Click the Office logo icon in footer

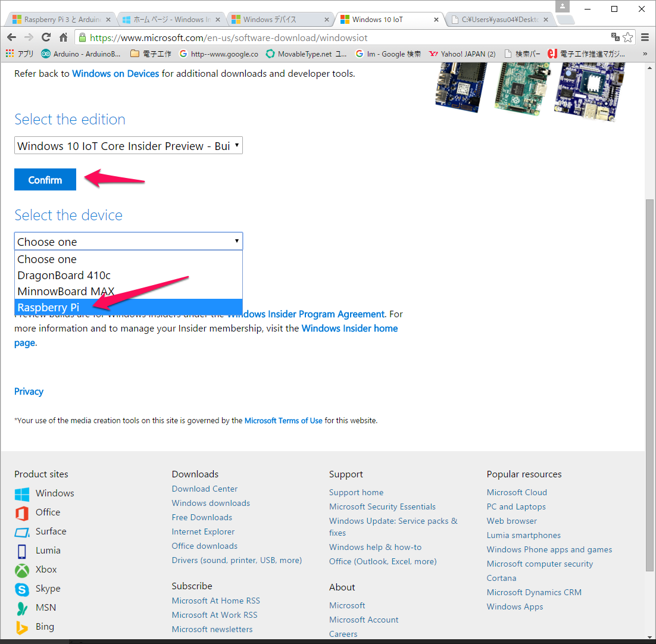[22, 512]
